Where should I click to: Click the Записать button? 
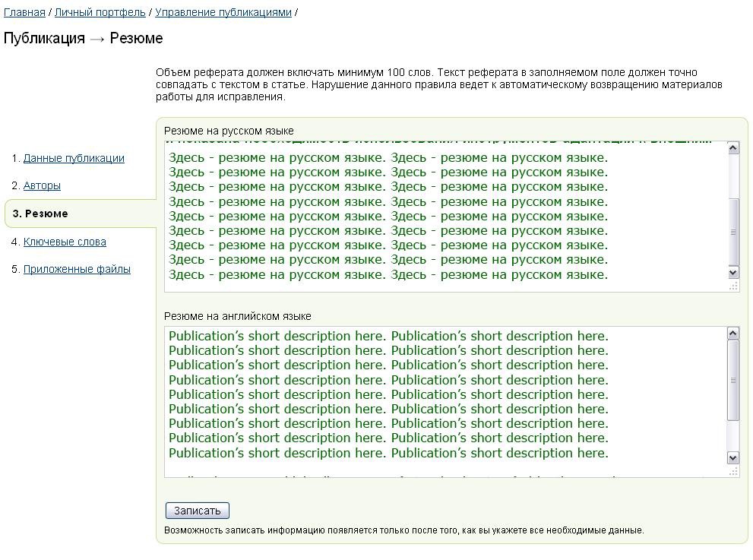pos(198,511)
